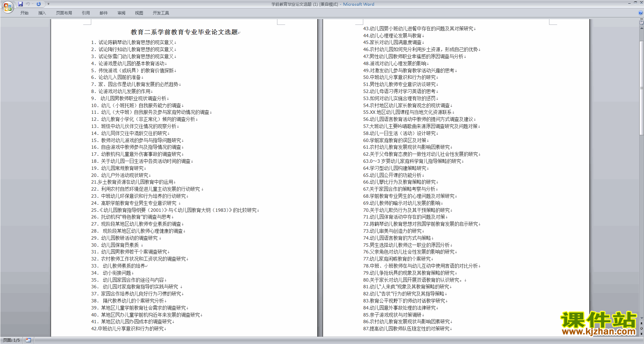Screen dimensions: 644x344
Task: Click topic 48 游戏对幼儿心理发展的影响
Action: point(395,63)
